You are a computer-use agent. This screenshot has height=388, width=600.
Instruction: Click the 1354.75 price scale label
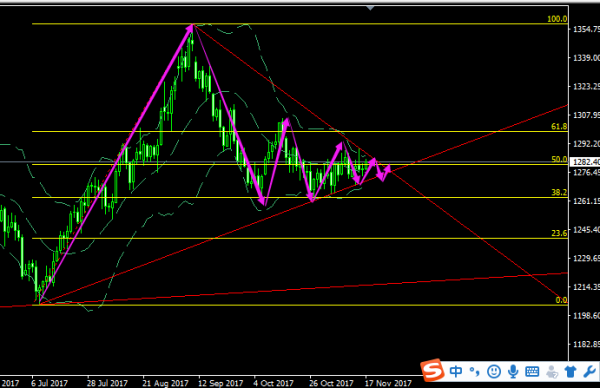[586, 29]
